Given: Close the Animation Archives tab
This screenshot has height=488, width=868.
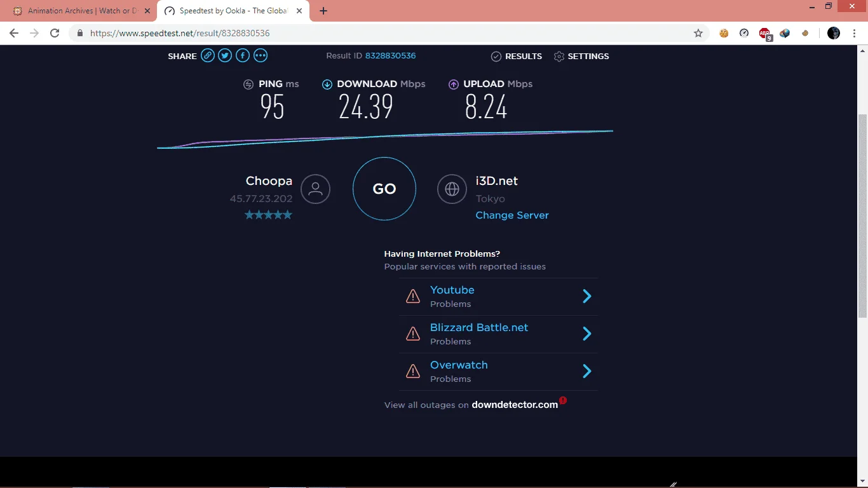Looking at the screenshot, I should click(147, 11).
